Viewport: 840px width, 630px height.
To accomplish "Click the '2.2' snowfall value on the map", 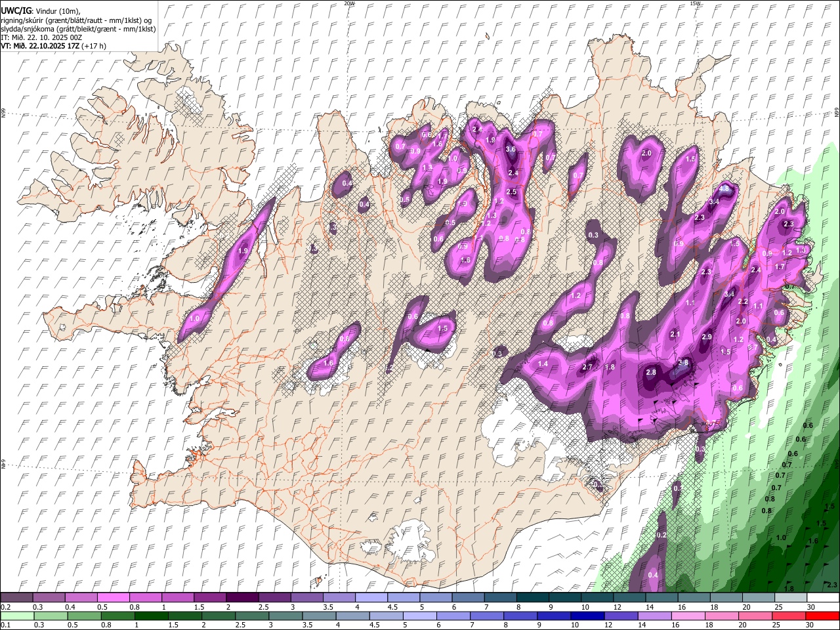I will tap(744, 302).
